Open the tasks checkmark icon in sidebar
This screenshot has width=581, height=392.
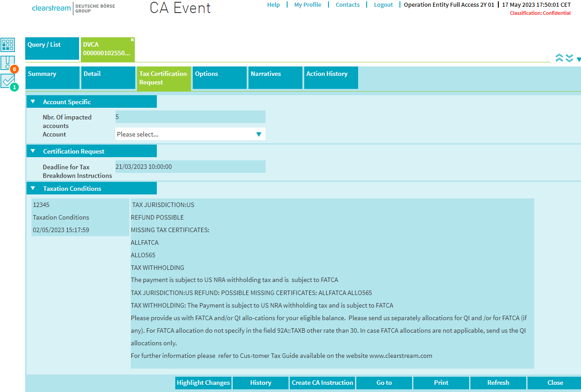[x=8, y=81]
